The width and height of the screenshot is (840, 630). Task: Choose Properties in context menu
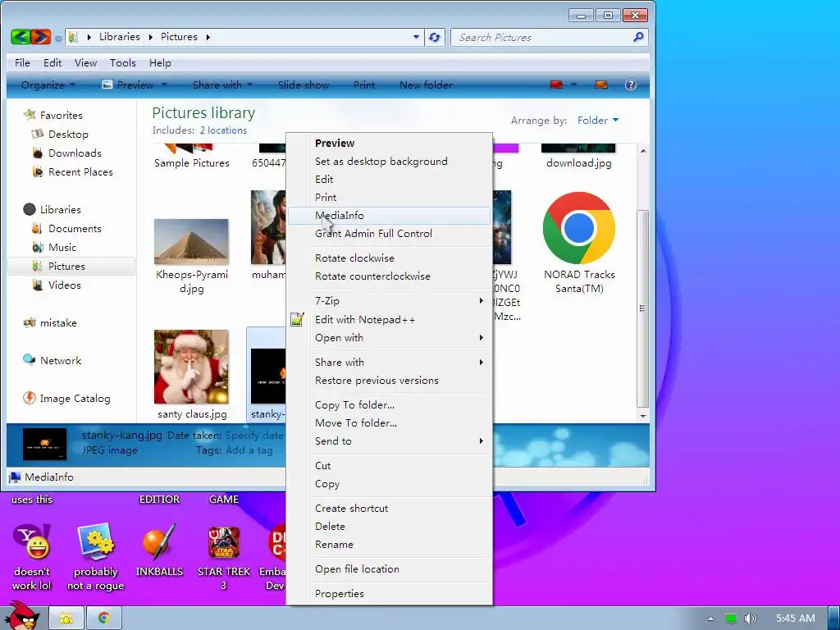[390, 594]
